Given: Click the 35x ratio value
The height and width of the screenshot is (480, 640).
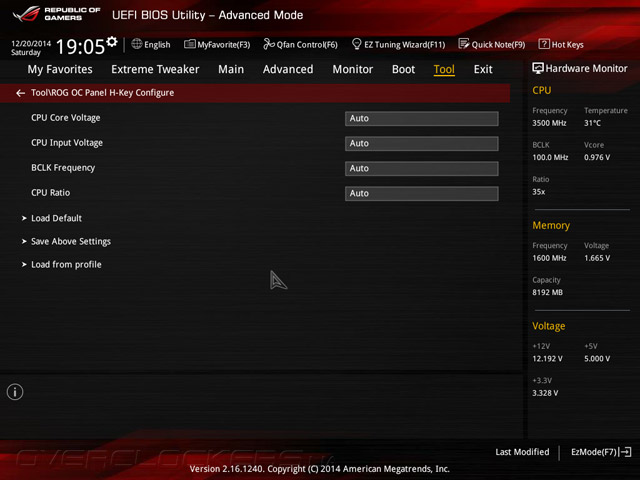Looking at the screenshot, I should (x=538, y=192).
